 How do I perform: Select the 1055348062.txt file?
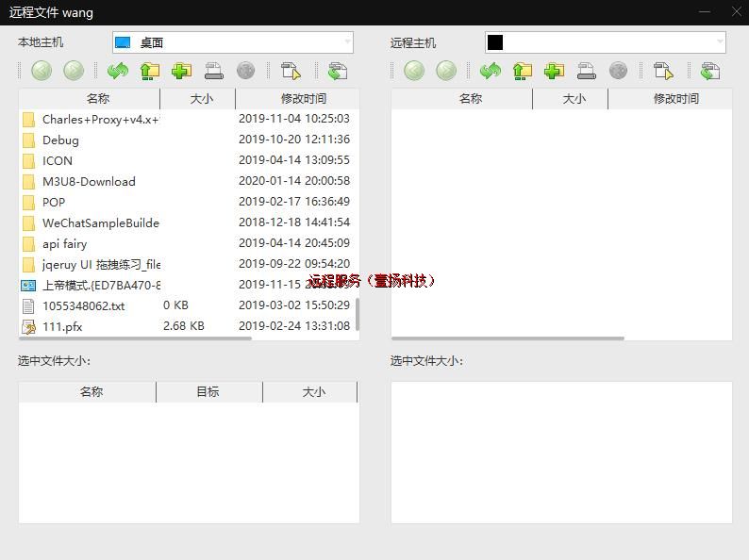coord(83,305)
